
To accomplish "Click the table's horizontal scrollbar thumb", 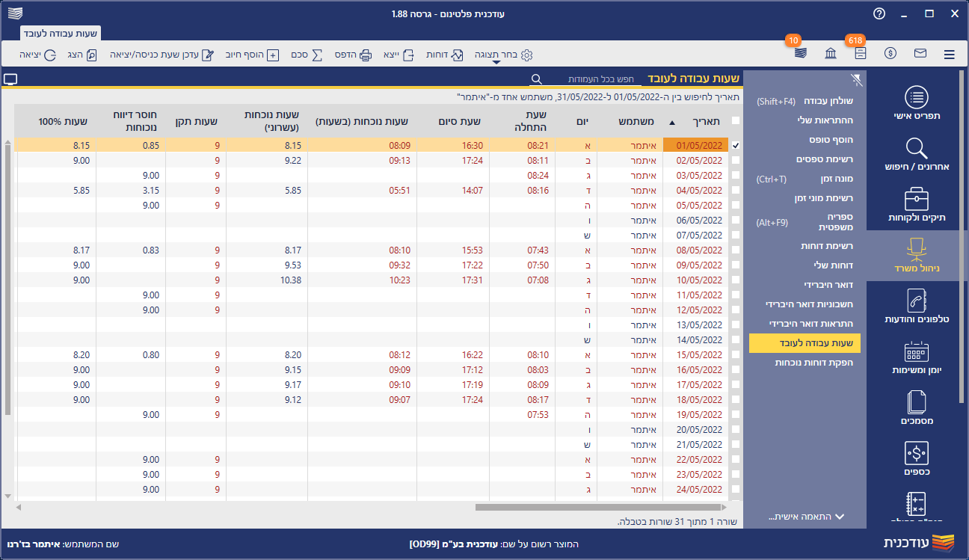I will [x=600, y=507].
